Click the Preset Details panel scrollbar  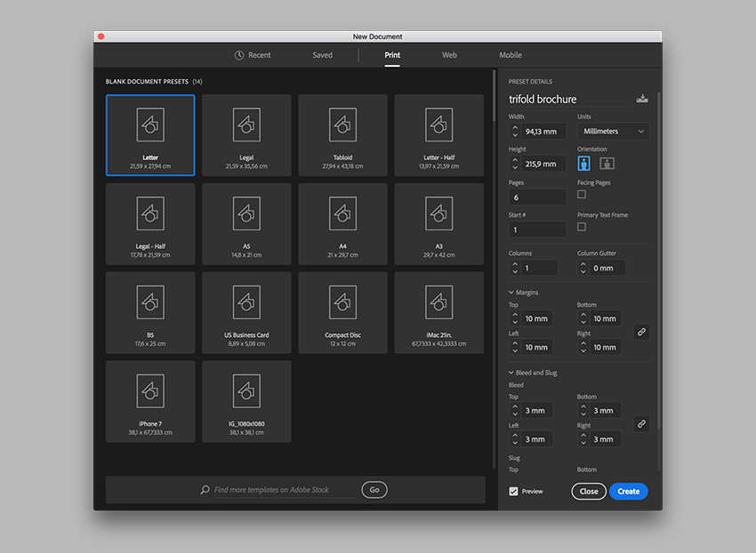(x=658, y=260)
